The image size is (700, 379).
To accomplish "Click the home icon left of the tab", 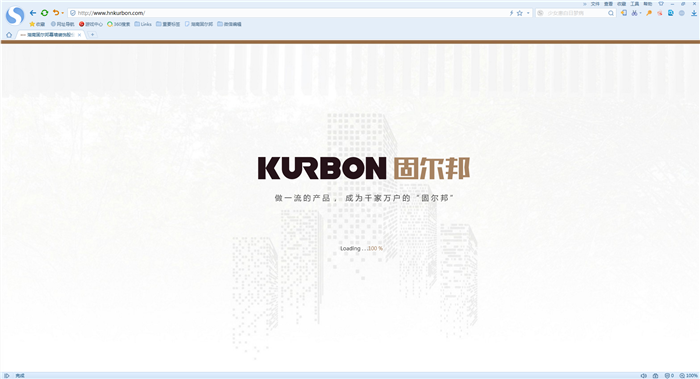I will [9, 35].
